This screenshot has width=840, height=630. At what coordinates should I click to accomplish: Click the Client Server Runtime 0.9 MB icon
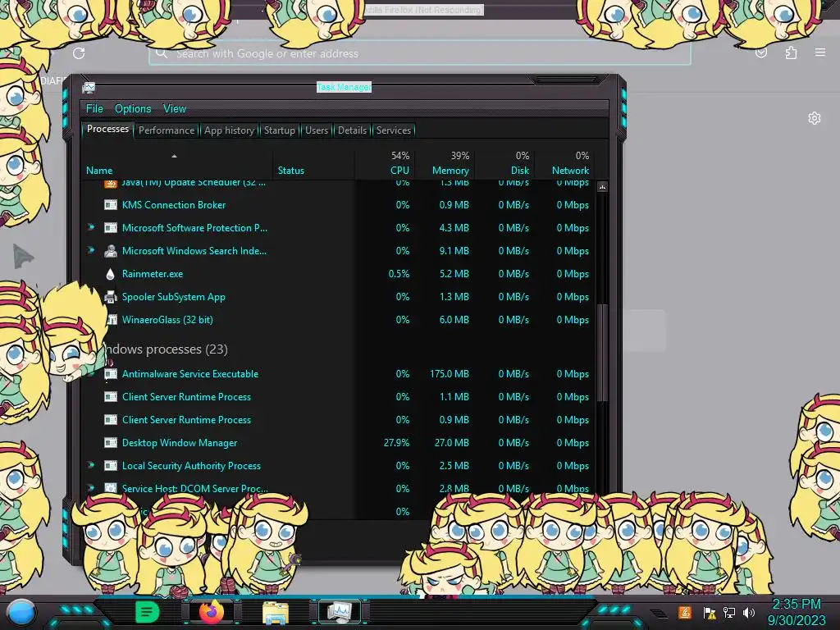tap(111, 420)
